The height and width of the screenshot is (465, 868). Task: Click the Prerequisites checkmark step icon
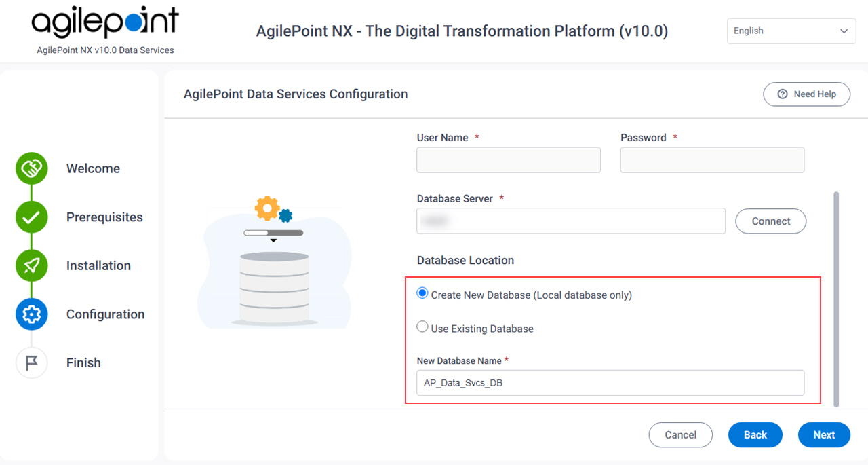[32, 217]
